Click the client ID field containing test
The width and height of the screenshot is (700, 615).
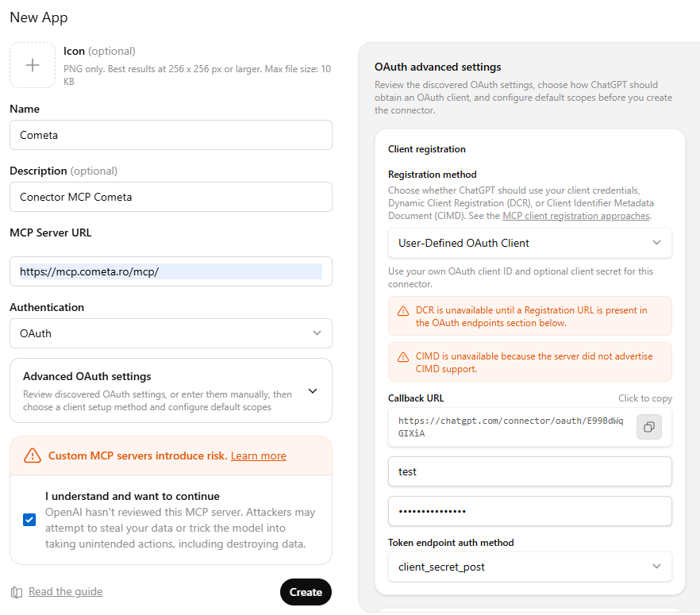coord(530,471)
